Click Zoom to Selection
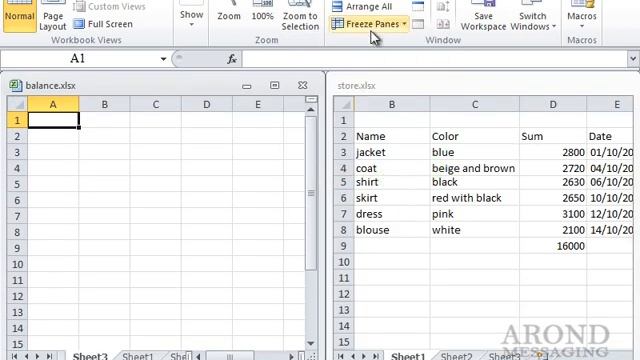 300,16
